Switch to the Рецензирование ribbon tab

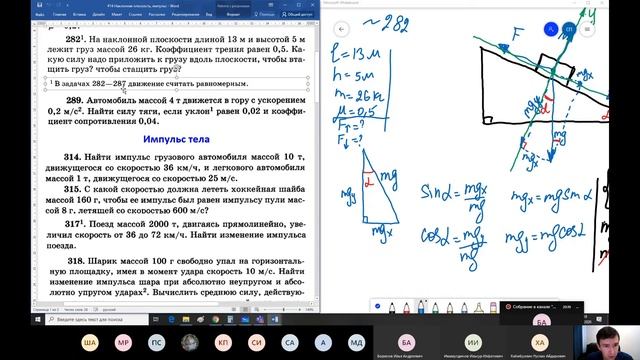(186, 14)
